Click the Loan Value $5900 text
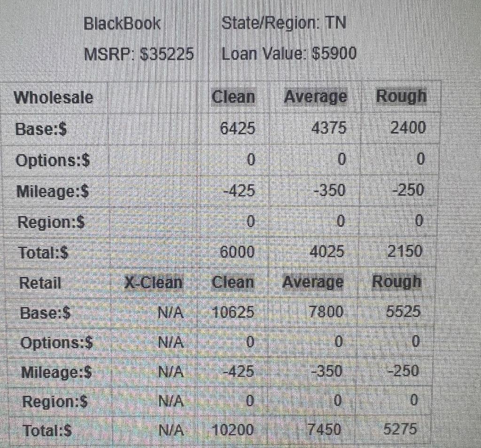 coord(289,55)
